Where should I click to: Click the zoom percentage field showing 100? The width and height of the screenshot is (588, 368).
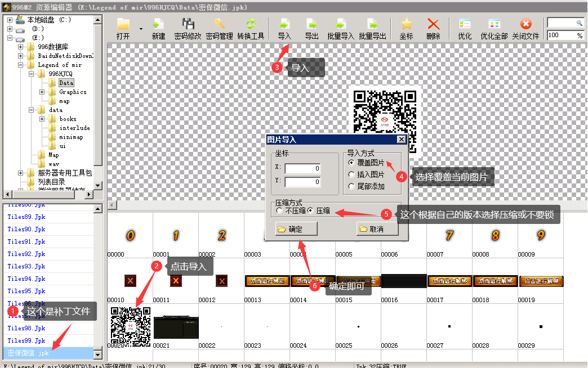tap(565, 35)
